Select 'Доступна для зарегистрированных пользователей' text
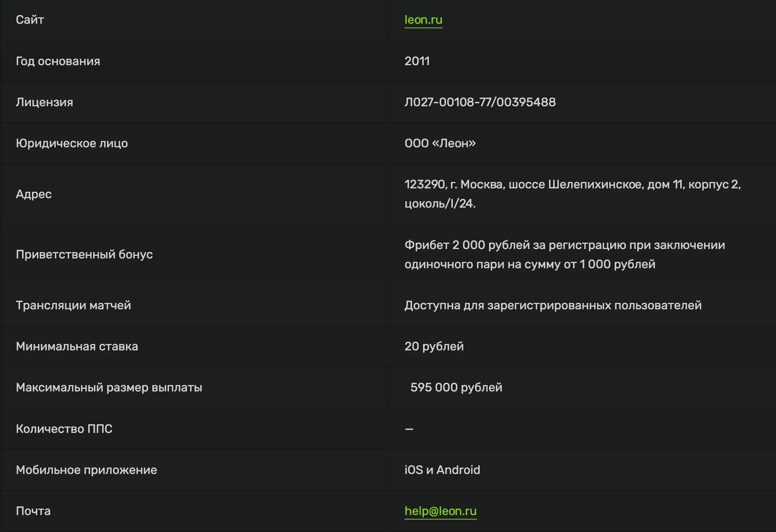 coord(553,305)
